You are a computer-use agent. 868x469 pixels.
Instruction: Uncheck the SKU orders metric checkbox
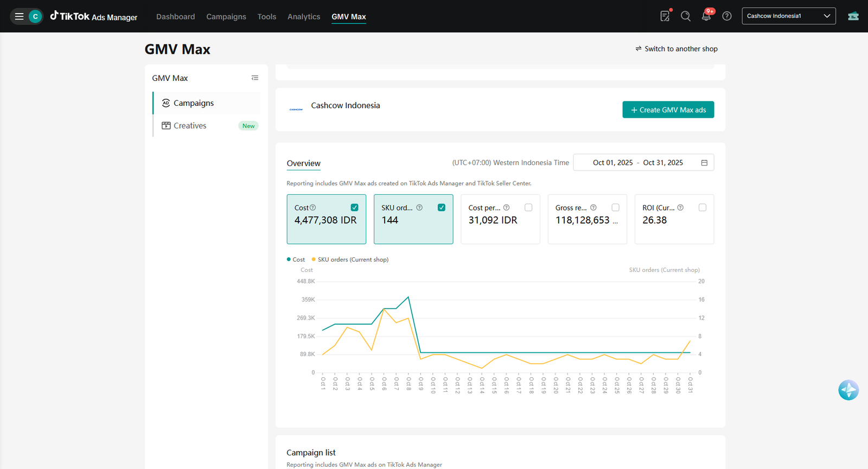pos(442,207)
